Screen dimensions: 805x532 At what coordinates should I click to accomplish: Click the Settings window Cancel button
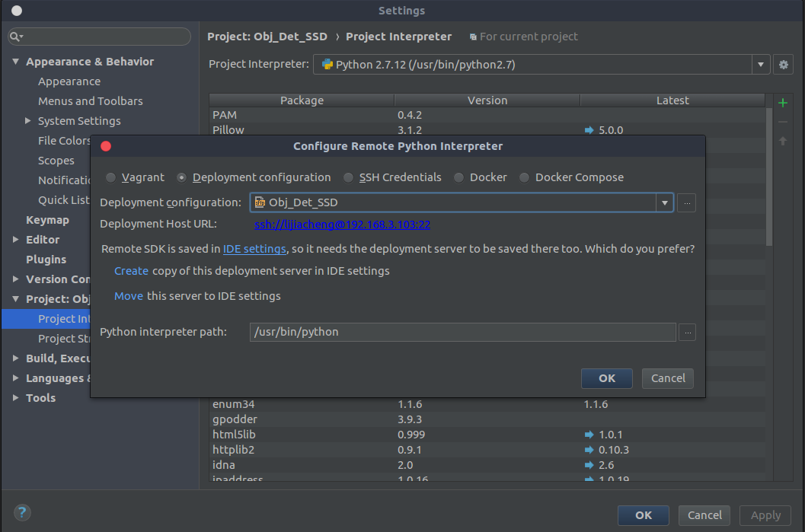point(704,515)
